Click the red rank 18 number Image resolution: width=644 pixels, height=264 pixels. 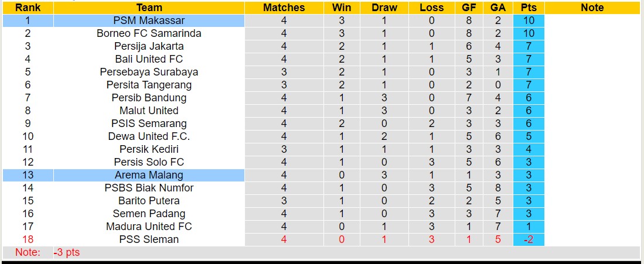coord(28,239)
